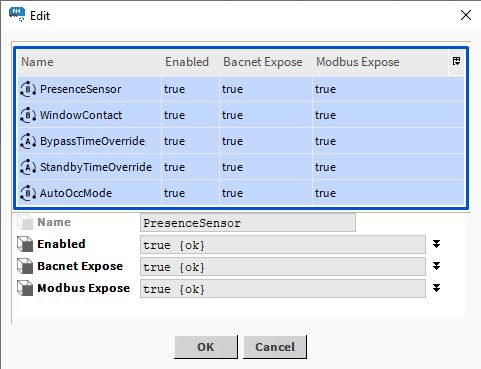Image resolution: width=481 pixels, height=369 pixels.
Task: Sort table by Bacnet Expose column header
Action: click(x=263, y=62)
